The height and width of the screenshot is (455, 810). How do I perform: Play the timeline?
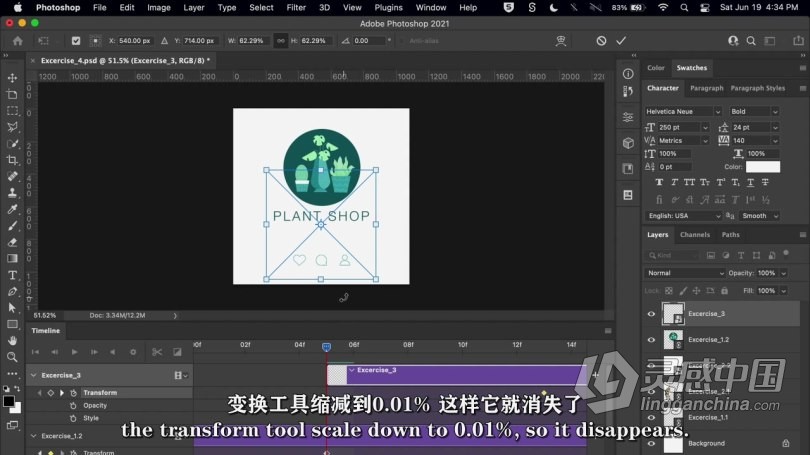point(74,352)
